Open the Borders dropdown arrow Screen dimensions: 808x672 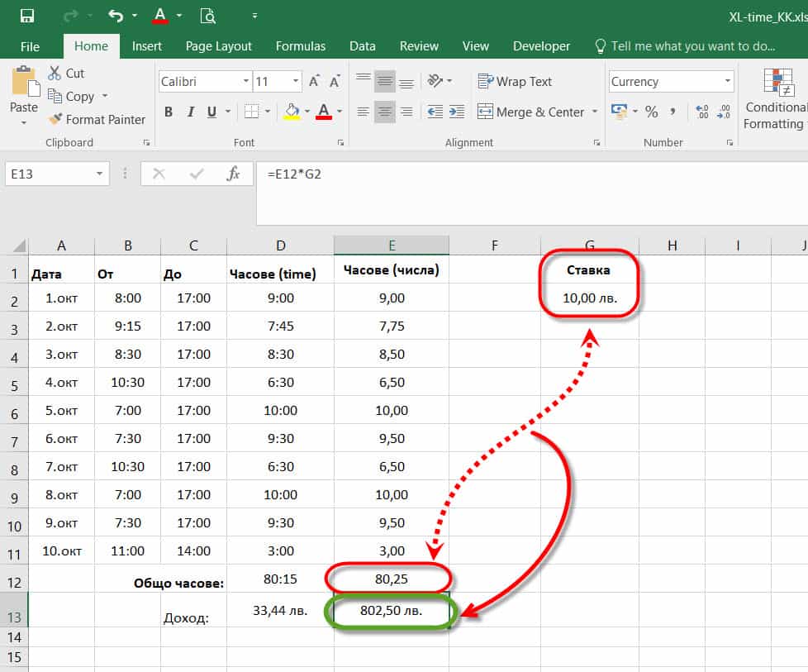tap(268, 112)
